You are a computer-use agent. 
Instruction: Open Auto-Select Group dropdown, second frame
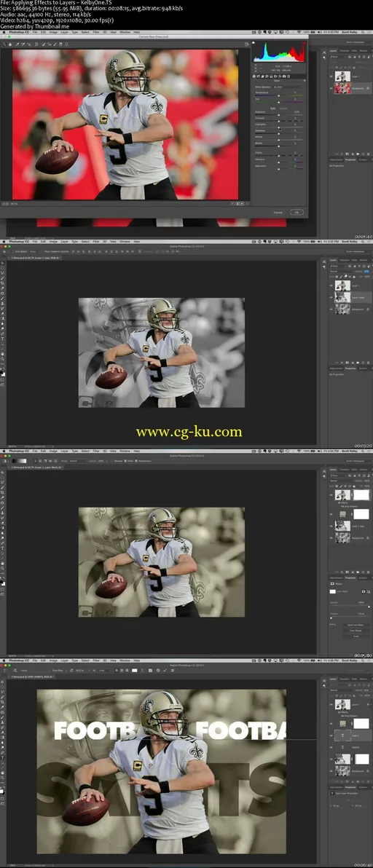(34, 251)
